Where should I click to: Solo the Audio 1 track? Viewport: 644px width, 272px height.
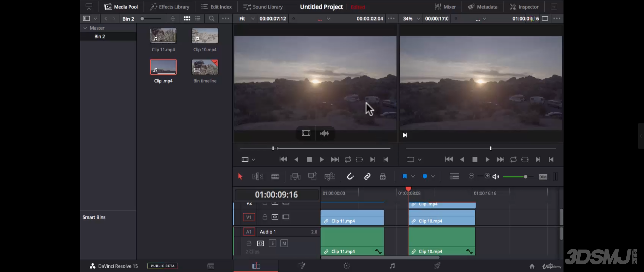coord(272,243)
